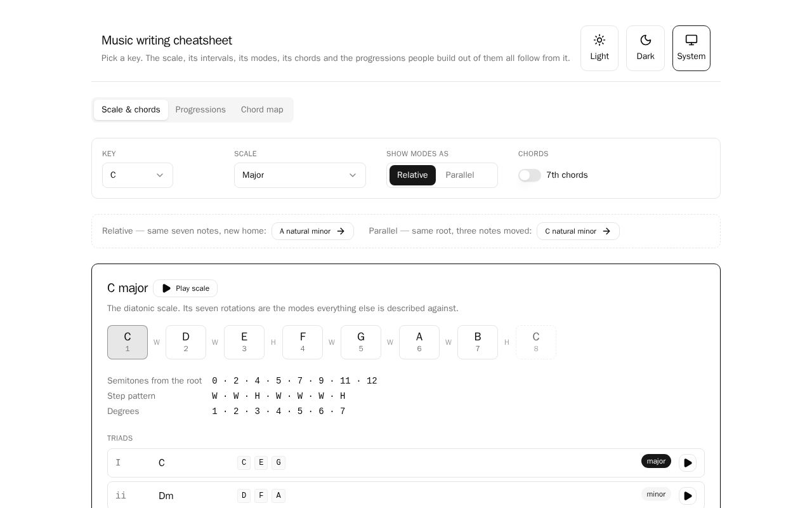Play the Dm triad
Screen dimensions: 812x508
[x=688, y=496]
